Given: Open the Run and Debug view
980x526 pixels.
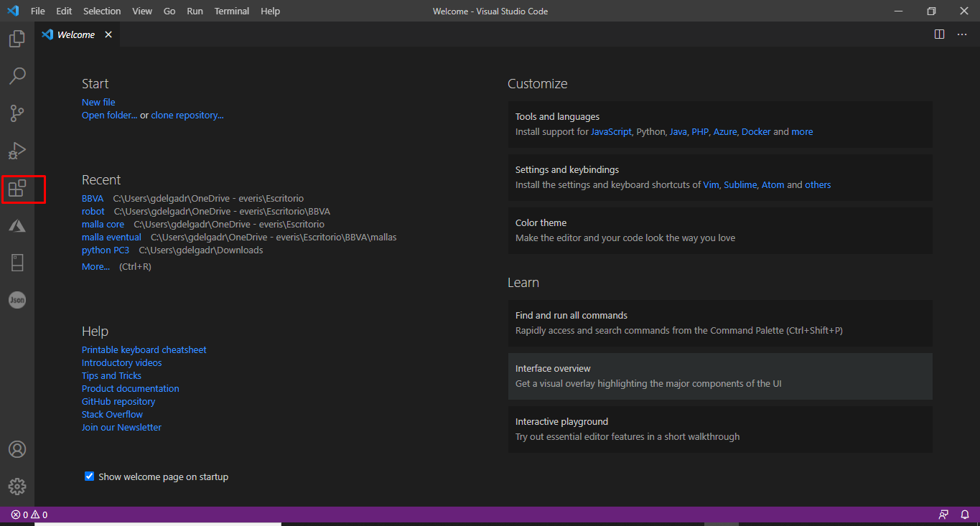Looking at the screenshot, I should click(17, 151).
